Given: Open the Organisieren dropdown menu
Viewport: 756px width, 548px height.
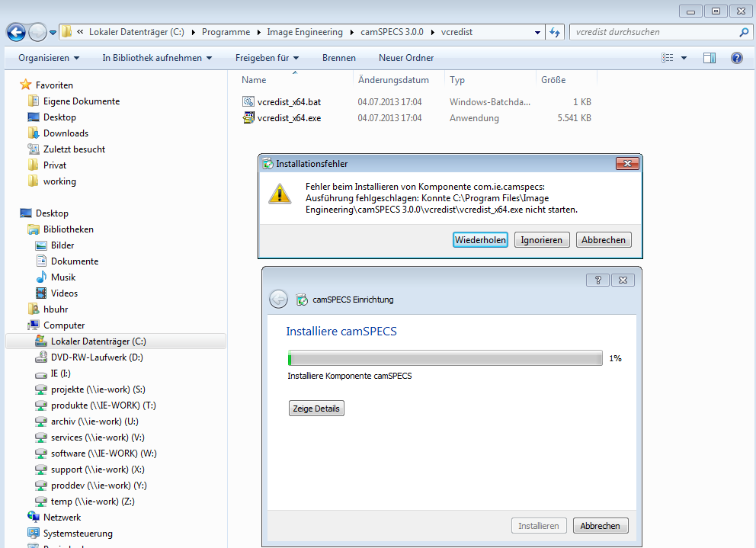Looking at the screenshot, I should click(49, 58).
